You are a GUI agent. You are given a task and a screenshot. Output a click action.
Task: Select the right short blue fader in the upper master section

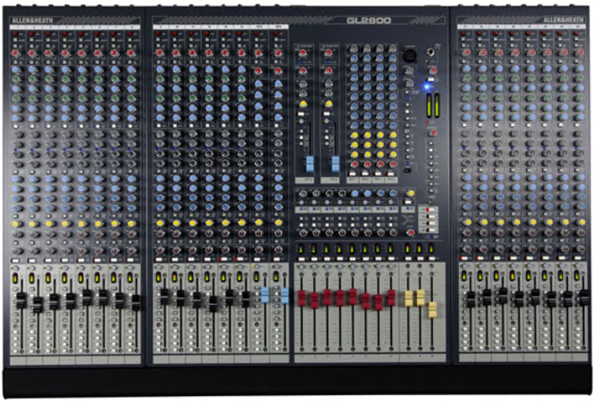[x=335, y=163]
